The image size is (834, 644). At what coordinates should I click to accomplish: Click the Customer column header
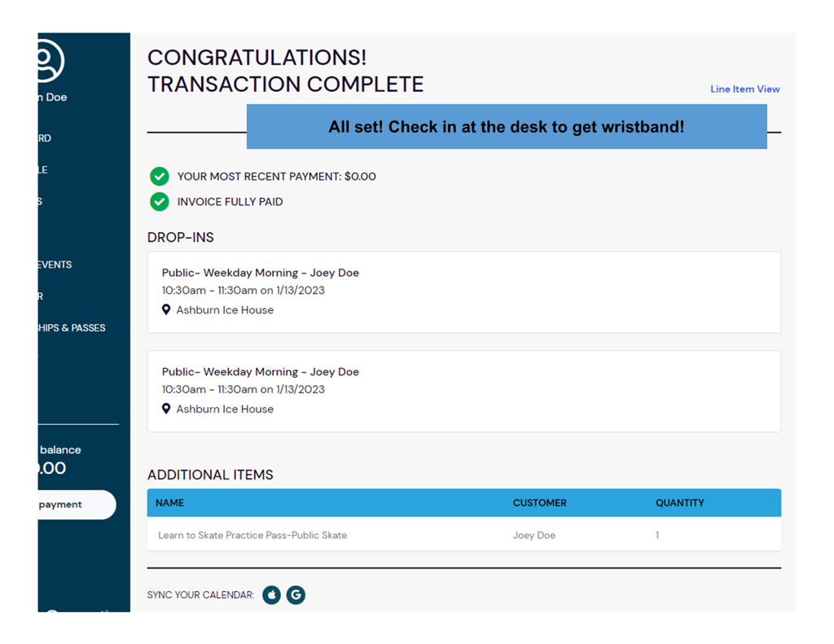tap(539, 503)
